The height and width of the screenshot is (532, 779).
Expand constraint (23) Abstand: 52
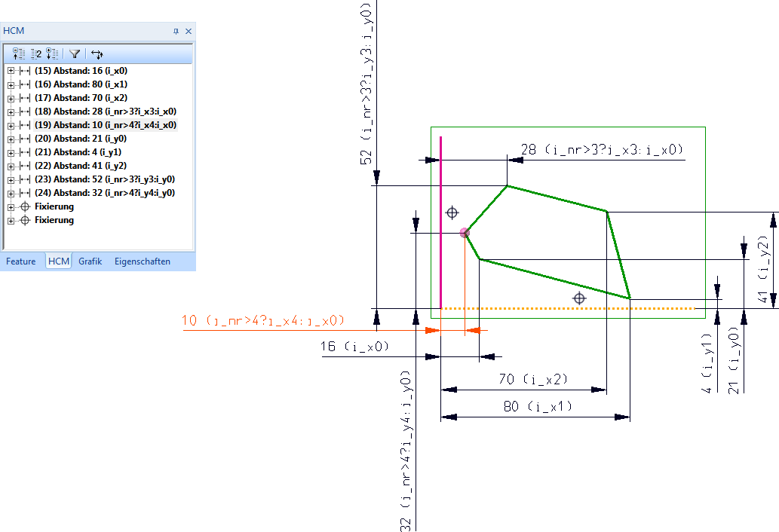click(11, 179)
